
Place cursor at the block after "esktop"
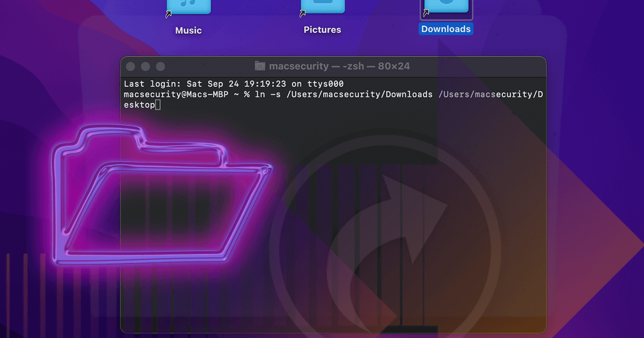coord(158,105)
